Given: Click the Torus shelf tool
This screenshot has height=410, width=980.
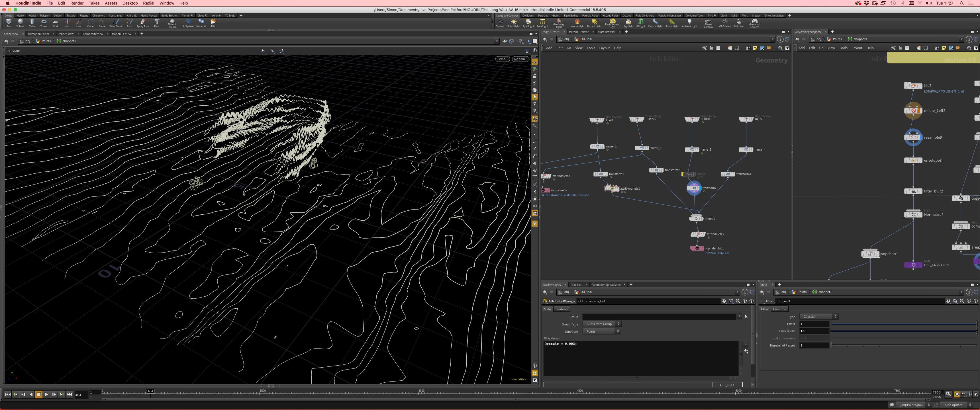Looking at the screenshot, I should tap(44, 23).
